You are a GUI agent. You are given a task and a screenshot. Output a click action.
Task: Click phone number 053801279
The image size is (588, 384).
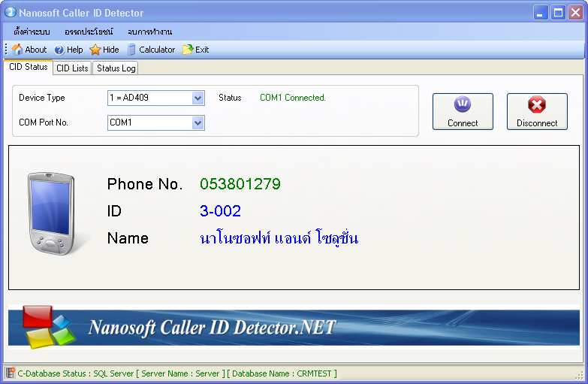pos(240,184)
